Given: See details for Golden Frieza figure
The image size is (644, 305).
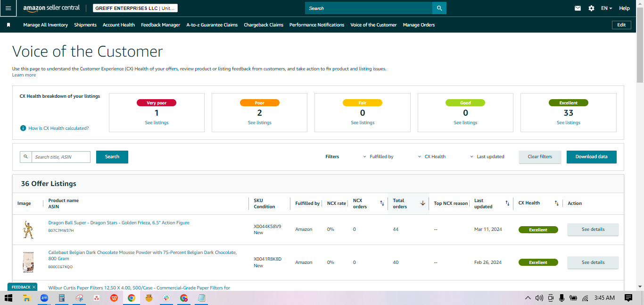Looking at the screenshot, I should [593, 229].
